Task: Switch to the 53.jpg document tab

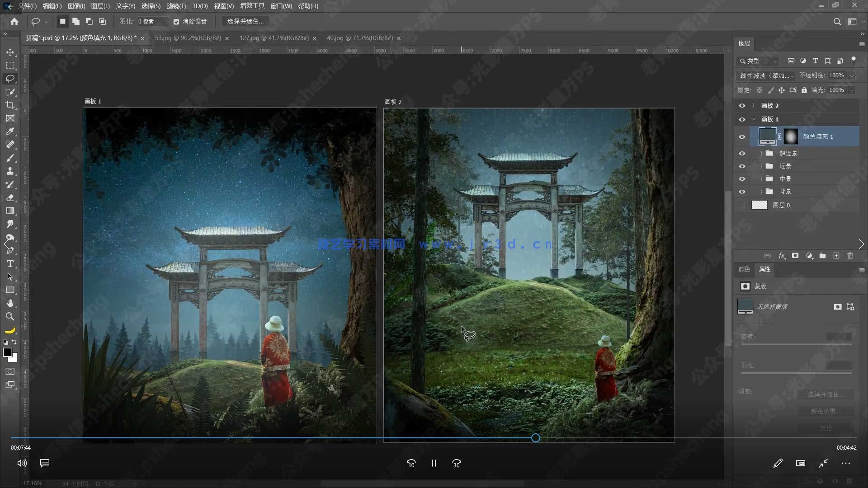Action: coord(188,38)
